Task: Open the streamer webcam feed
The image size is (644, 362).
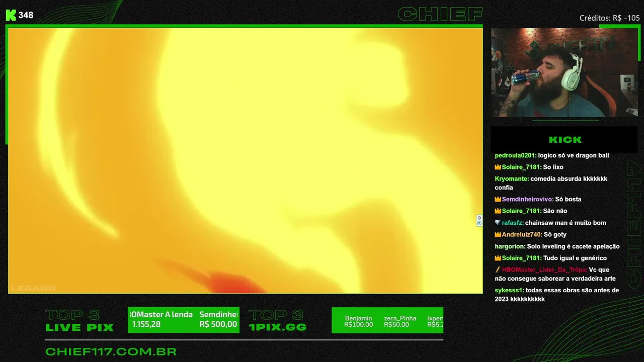Action: click(565, 72)
